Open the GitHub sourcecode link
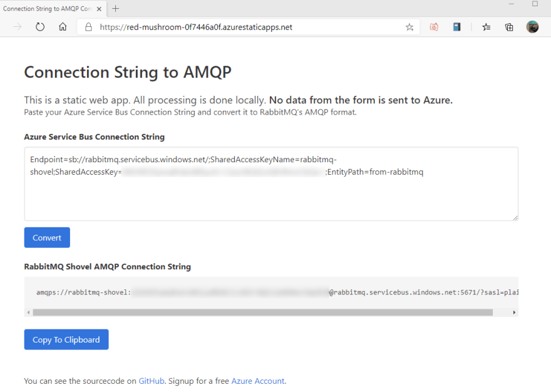The image size is (551, 392). pyautogui.click(x=152, y=381)
